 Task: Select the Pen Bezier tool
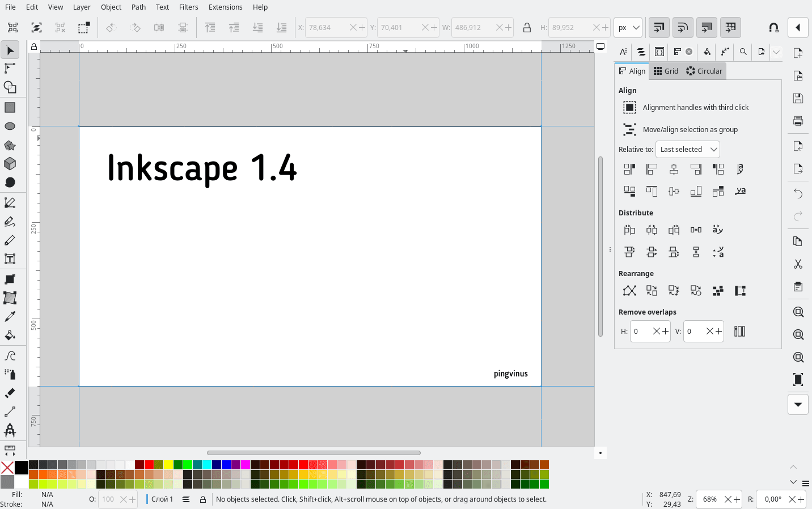[10, 202]
